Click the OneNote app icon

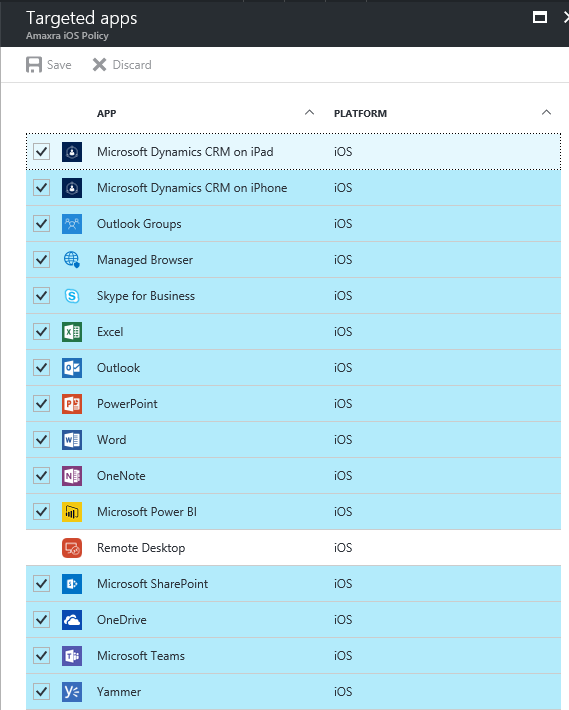click(x=72, y=476)
